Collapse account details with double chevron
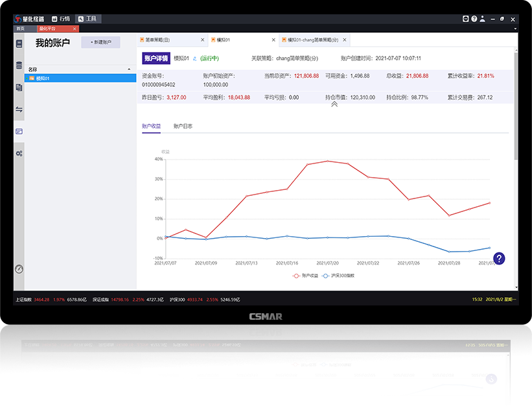The width and height of the screenshot is (532, 406). coord(334,104)
